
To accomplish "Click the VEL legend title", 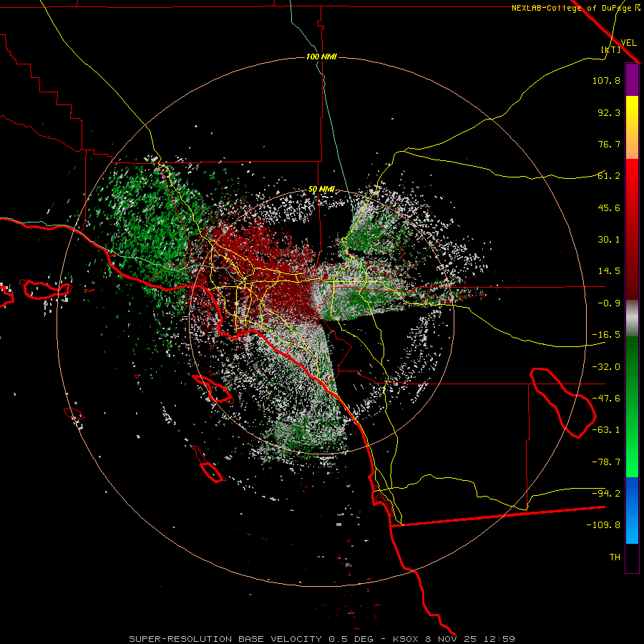I will coord(628,43).
